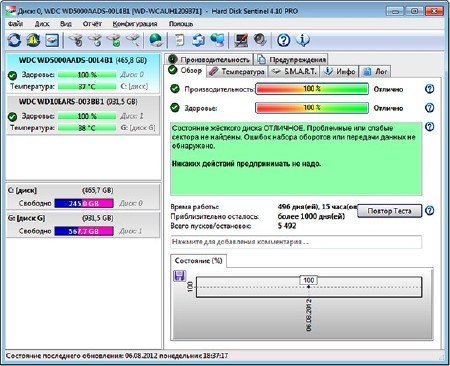Click the status bar last update text

(x=117, y=356)
